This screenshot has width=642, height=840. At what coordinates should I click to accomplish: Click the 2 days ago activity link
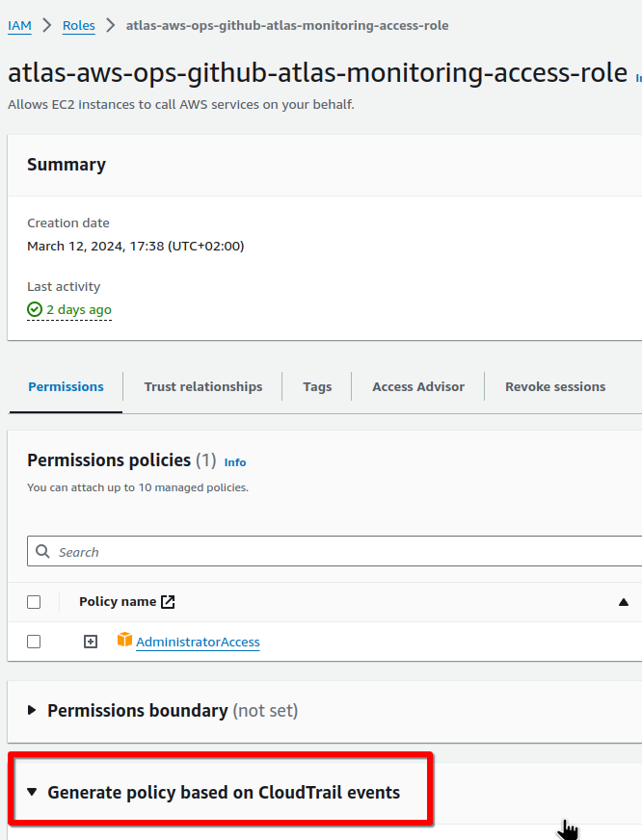[x=79, y=309]
